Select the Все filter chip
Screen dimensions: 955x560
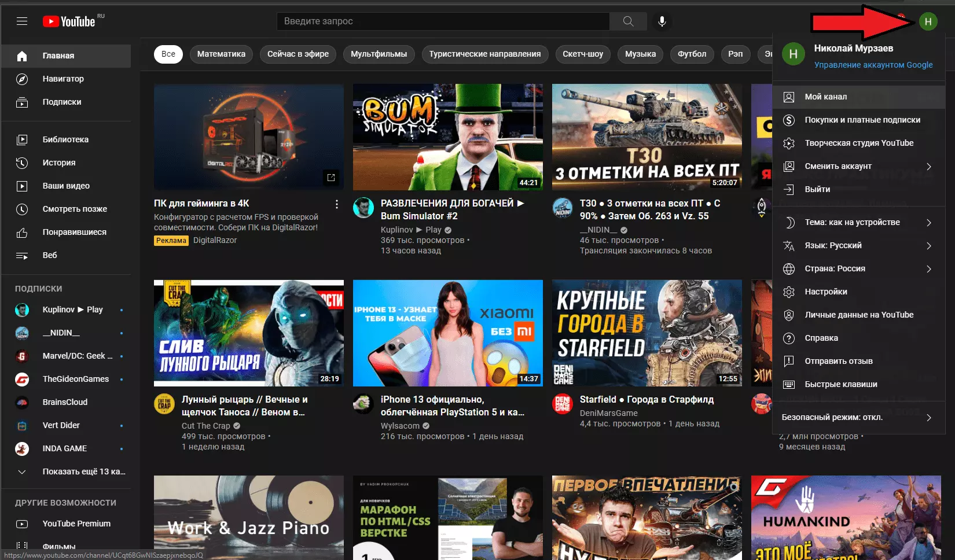point(168,54)
